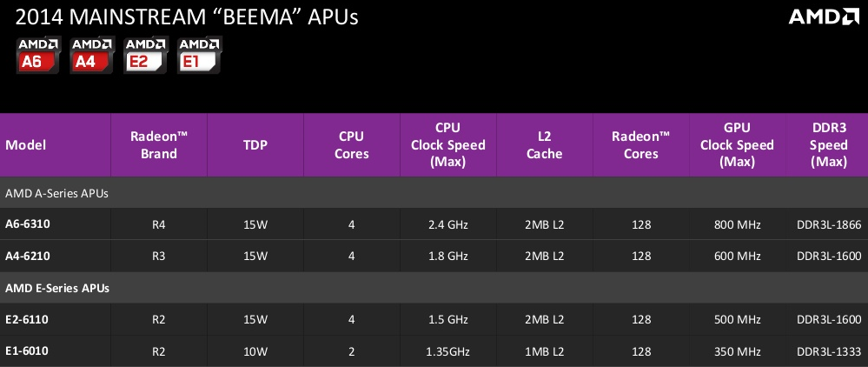Click the E2-6110 model name
Image resolution: width=868 pixels, height=367 pixels.
pyautogui.click(x=27, y=319)
